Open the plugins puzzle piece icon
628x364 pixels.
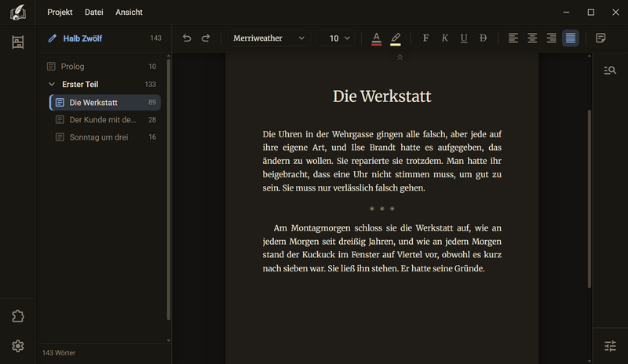[x=17, y=316]
